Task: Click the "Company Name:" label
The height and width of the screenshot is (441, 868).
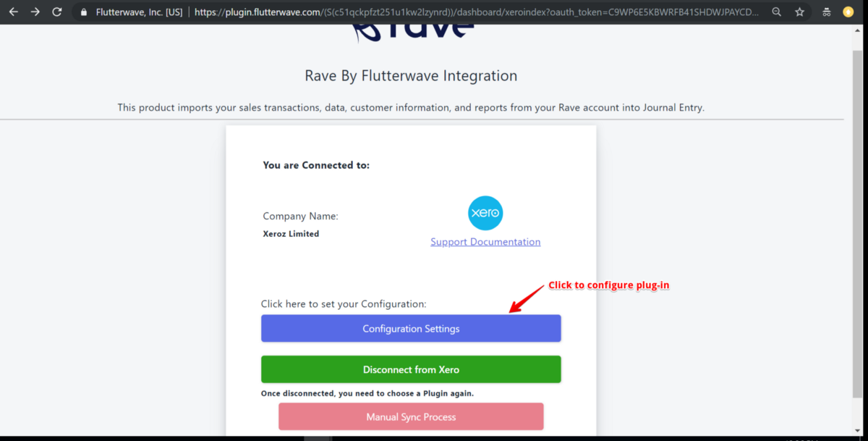Action: pyautogui.click(x=300, y=216)
